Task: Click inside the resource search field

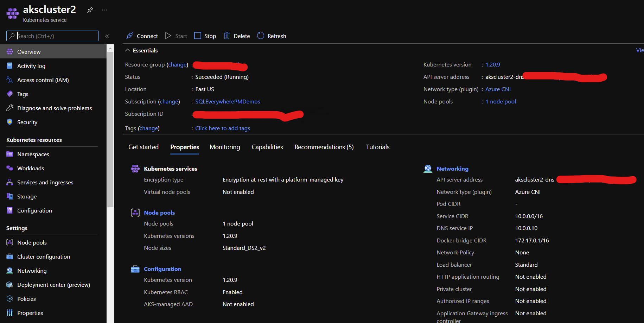Action: (53, 36)
